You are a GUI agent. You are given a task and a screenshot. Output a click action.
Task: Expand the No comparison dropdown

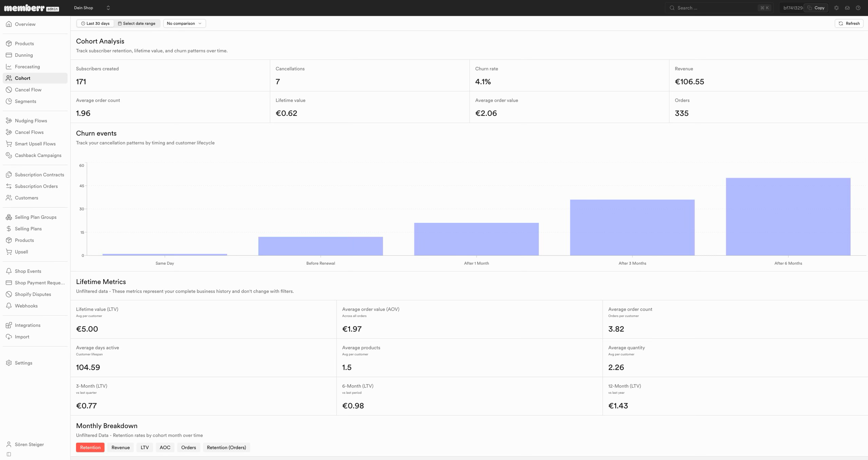184,23
